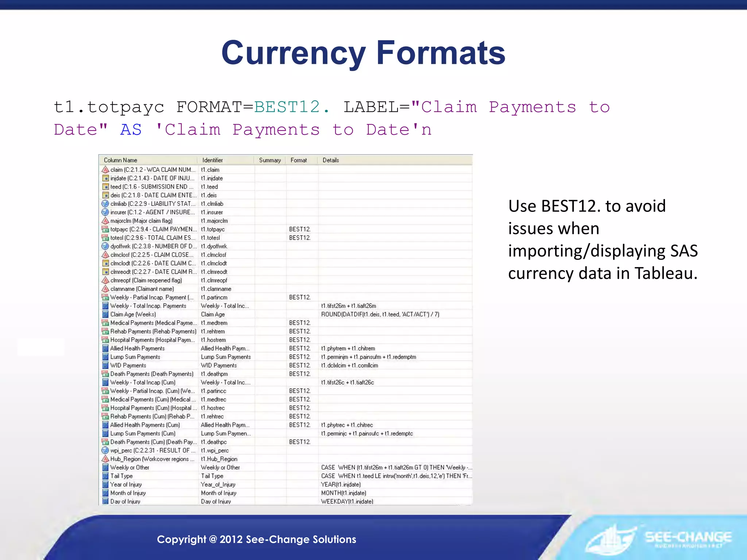Select the BEST12. format cell for t1.totesl
This screenshot has width=747, height=560.
point(300,238)
